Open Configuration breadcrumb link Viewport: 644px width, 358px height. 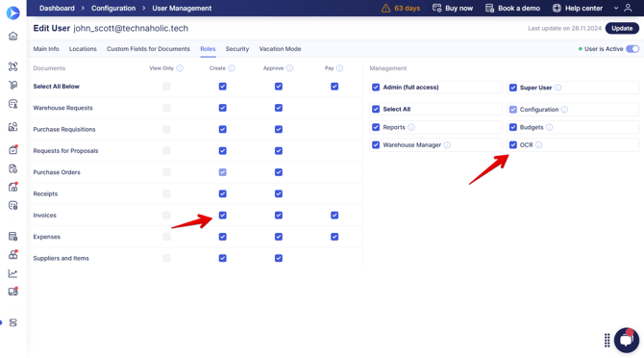[x=113, y=9]
